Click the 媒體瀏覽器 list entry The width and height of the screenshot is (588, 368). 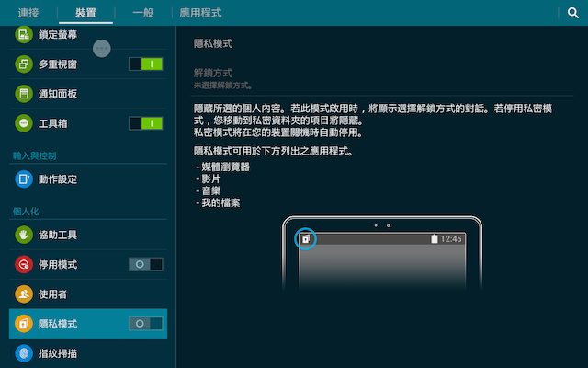click(x=222, y=167)
